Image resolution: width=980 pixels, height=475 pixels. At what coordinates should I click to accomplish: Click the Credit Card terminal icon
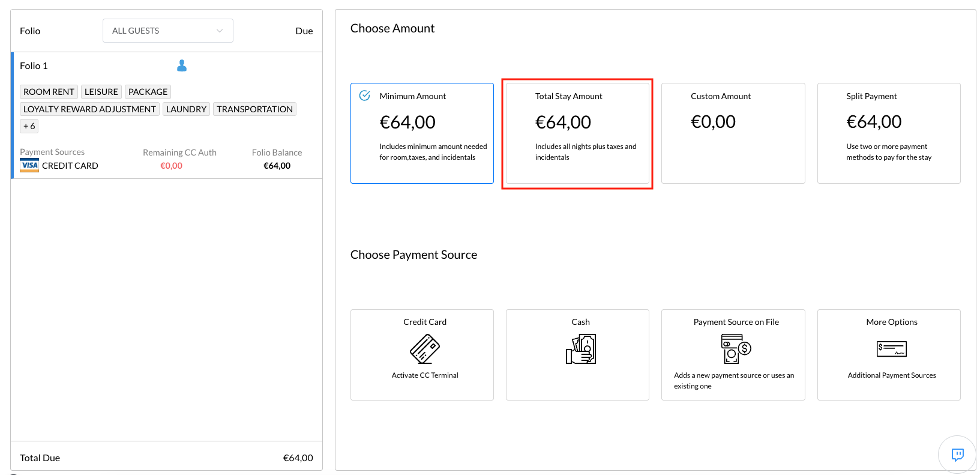[424, 349]
